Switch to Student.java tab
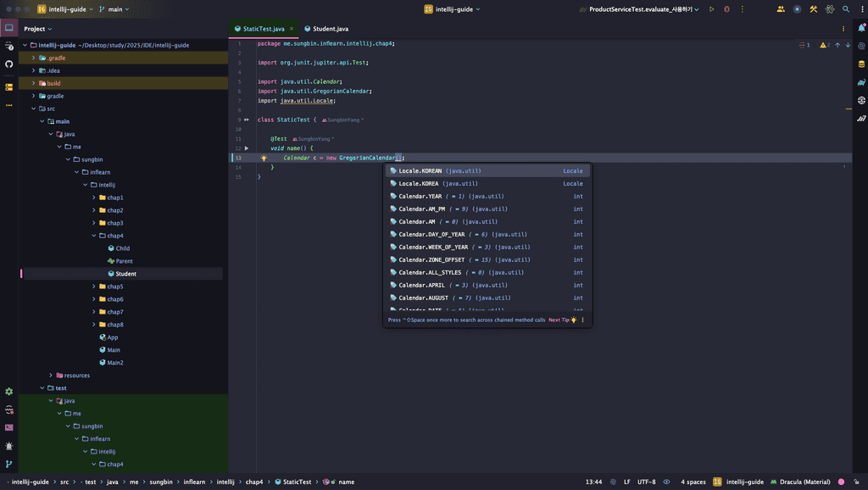The height and width of the screenshot is (490, 868). 326,29
